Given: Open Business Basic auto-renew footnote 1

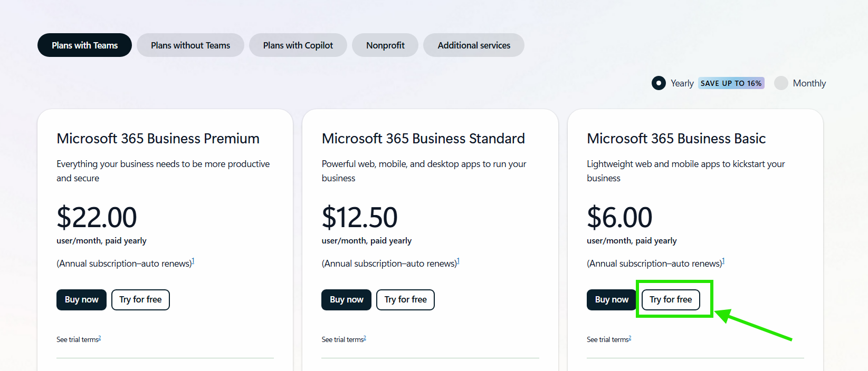Looking at the screenshot, I should [x=723, y=261].
